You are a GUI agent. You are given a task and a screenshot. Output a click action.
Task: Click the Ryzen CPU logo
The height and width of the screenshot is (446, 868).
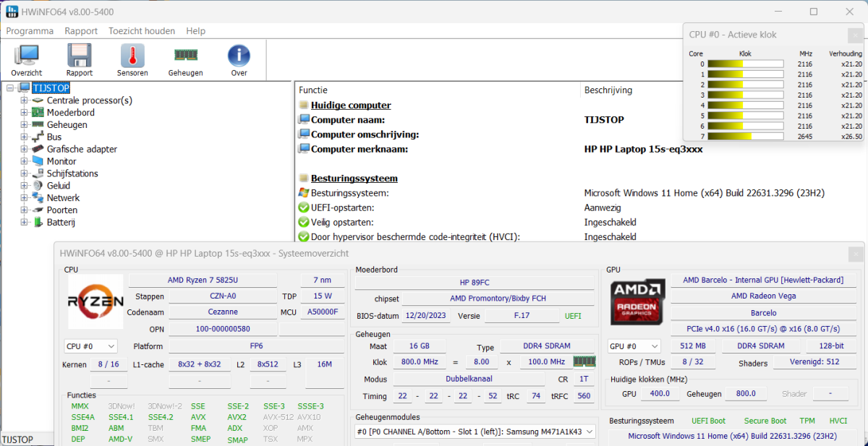tap(95, 303)
